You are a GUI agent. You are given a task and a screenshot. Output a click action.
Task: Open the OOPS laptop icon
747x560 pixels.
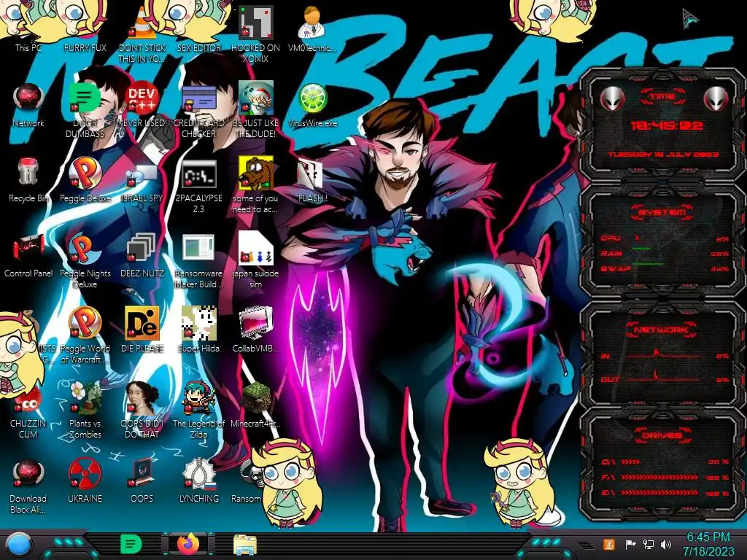coord(142,480)
